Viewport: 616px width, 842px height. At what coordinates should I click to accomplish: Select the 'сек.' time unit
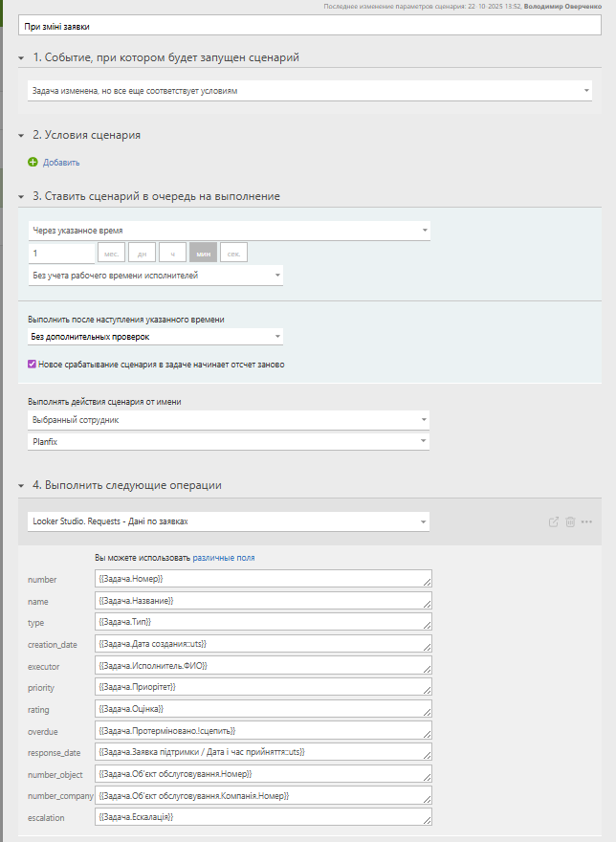233,253
